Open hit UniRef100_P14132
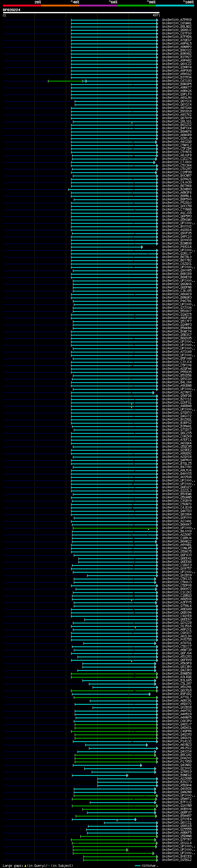Viewport: 197px width, 868px height. pos(177,741)
